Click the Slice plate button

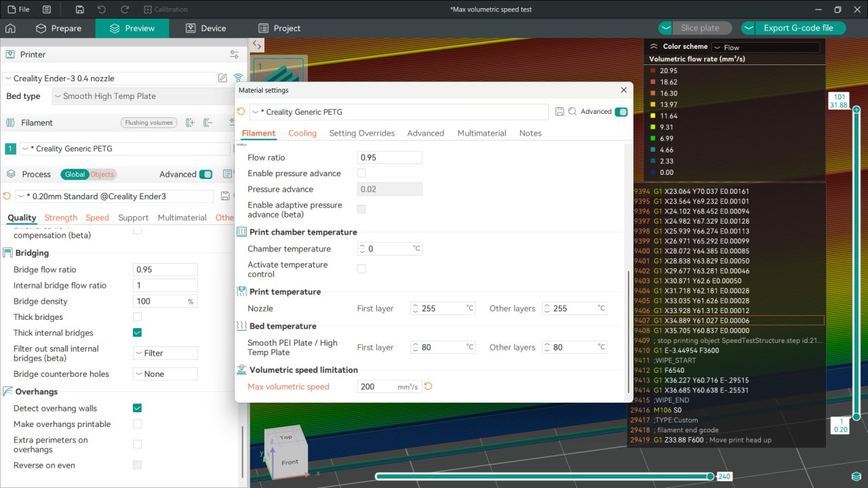click(x=703, y=28)
